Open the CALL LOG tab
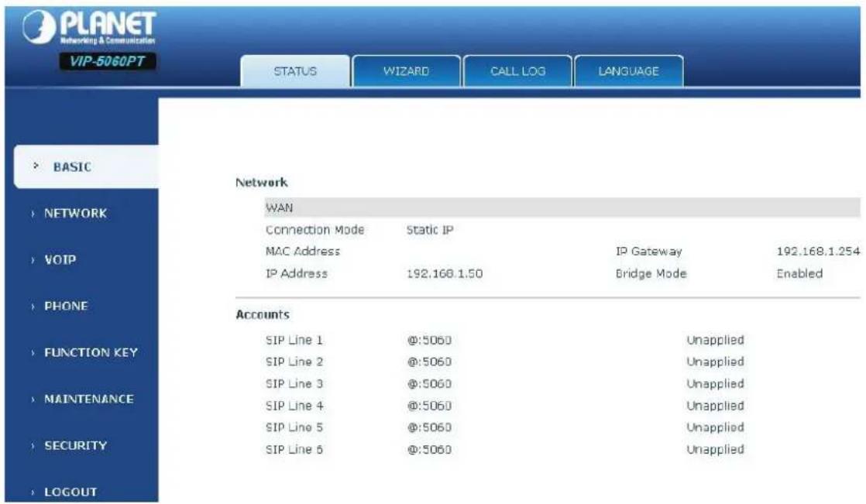The image size is (866, 504). point(517,71)
